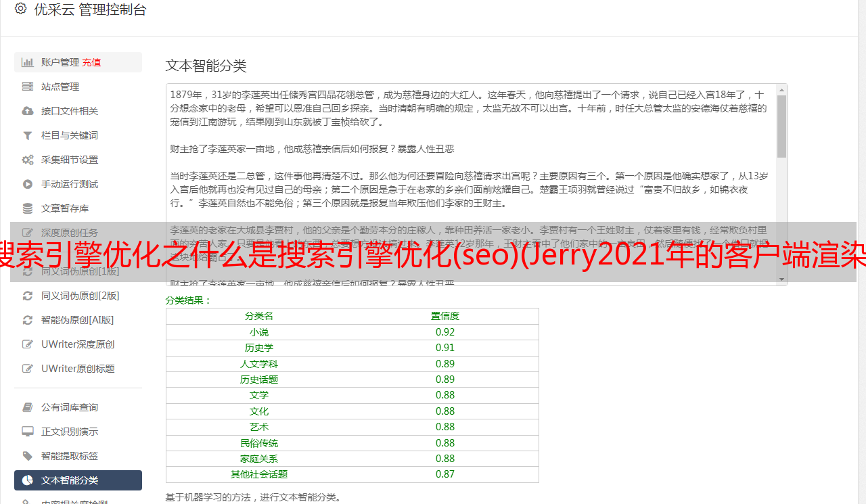Click the 文本智能分类 page heading
The image size is (866, 504).
coord(206,66)
